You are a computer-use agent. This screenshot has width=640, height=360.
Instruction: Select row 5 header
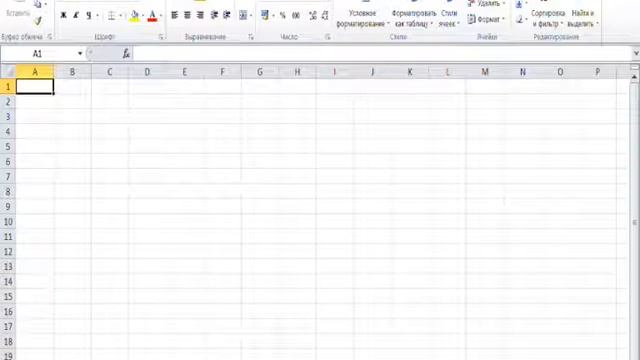[8, 147]
